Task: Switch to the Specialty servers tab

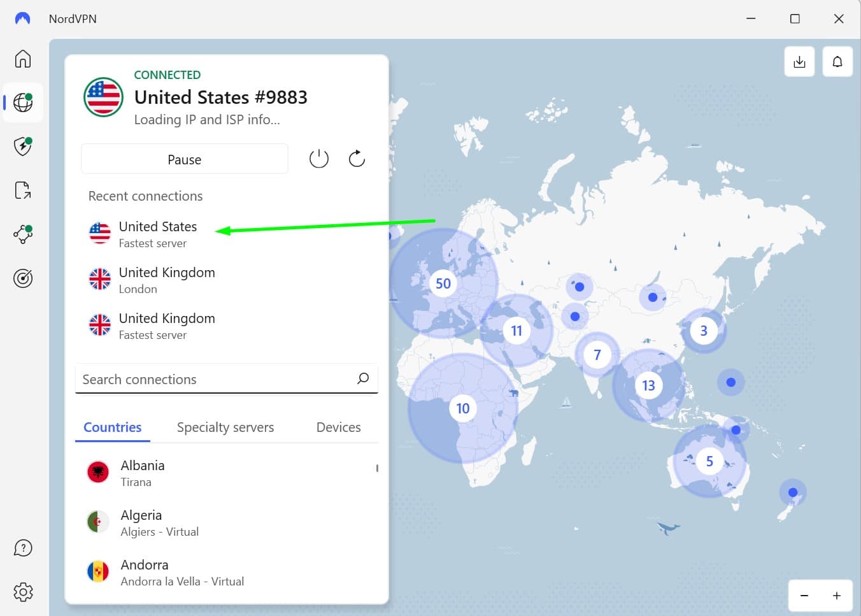Action: tap(225, 427)
